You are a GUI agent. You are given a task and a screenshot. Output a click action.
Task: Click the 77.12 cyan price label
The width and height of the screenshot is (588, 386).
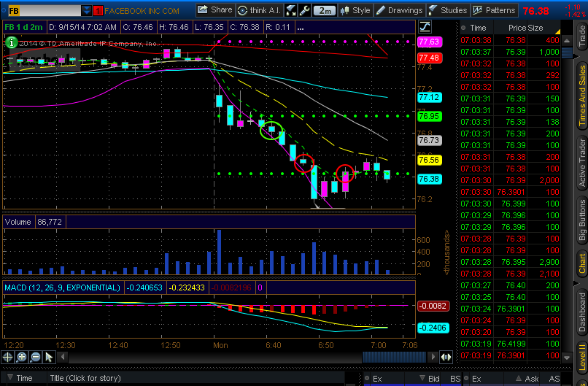click(x=430, y=98)
